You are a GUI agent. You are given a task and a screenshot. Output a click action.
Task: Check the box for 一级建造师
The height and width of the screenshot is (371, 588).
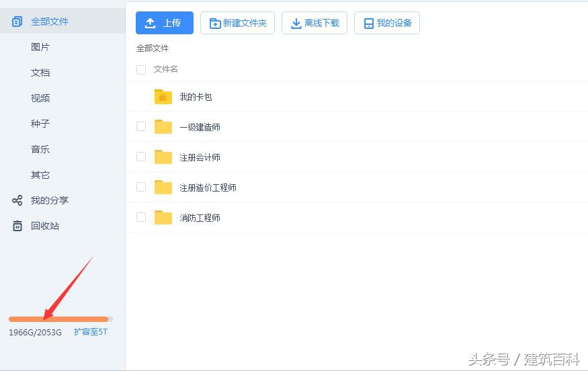(x=141, y=126)
